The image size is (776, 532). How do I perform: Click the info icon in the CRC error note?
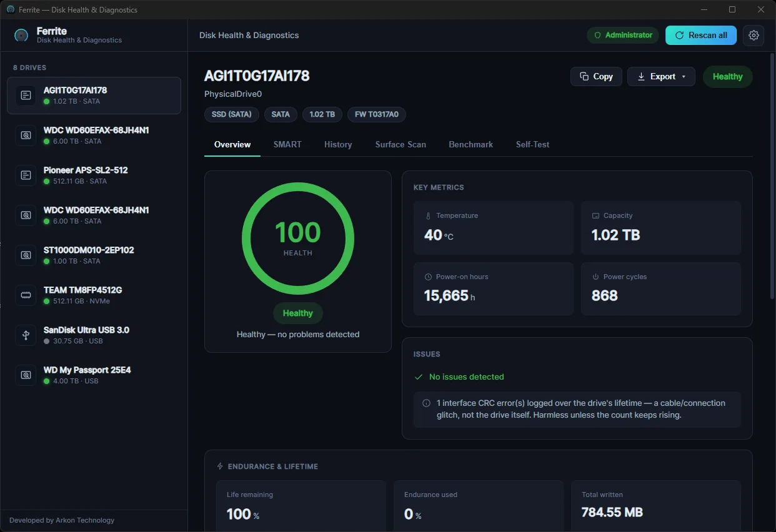[x=427, y=403]
